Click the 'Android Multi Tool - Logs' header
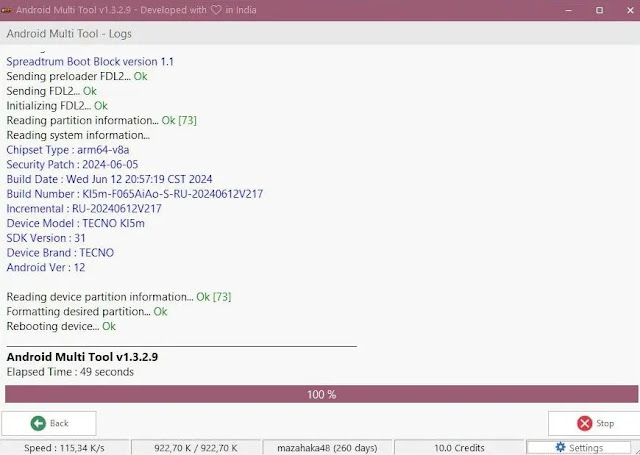This screenshot has width=640, height=455. coord(69,33)
